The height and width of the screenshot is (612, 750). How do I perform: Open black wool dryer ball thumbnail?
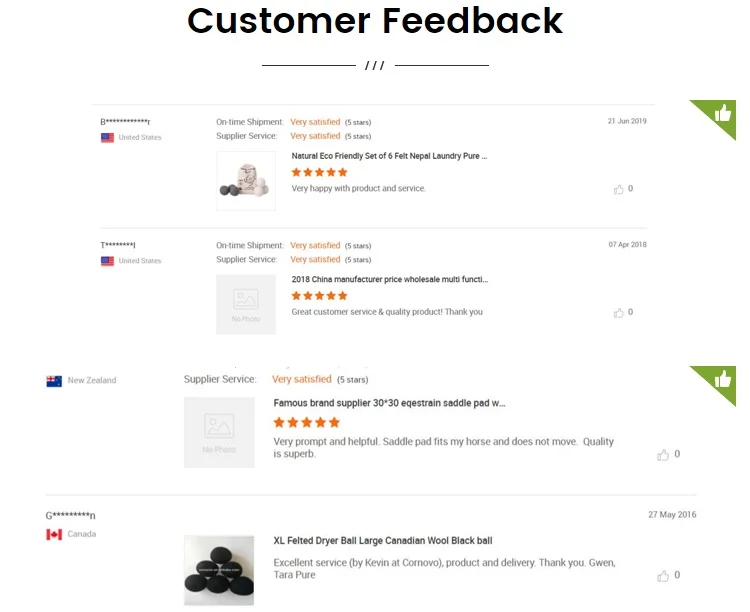(x=219, y=570)
